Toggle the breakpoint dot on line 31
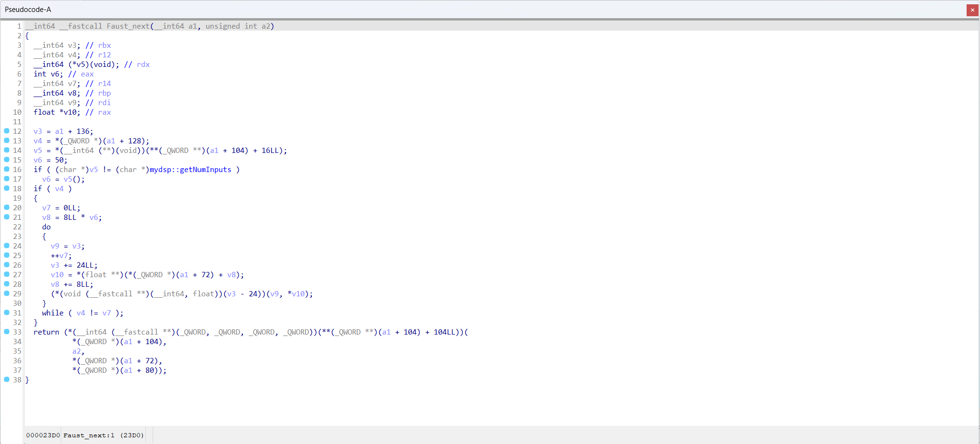 [x=7, y=313]
